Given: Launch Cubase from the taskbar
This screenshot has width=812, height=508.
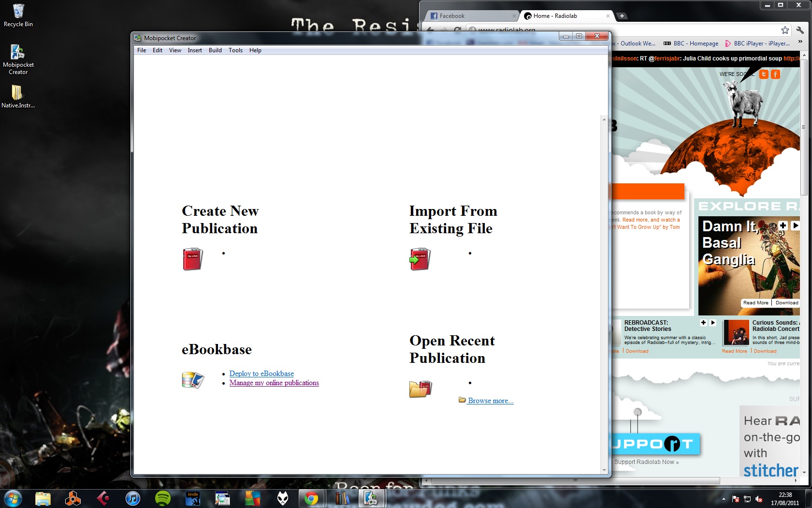Looking at the screenshot, I should 103,498.
